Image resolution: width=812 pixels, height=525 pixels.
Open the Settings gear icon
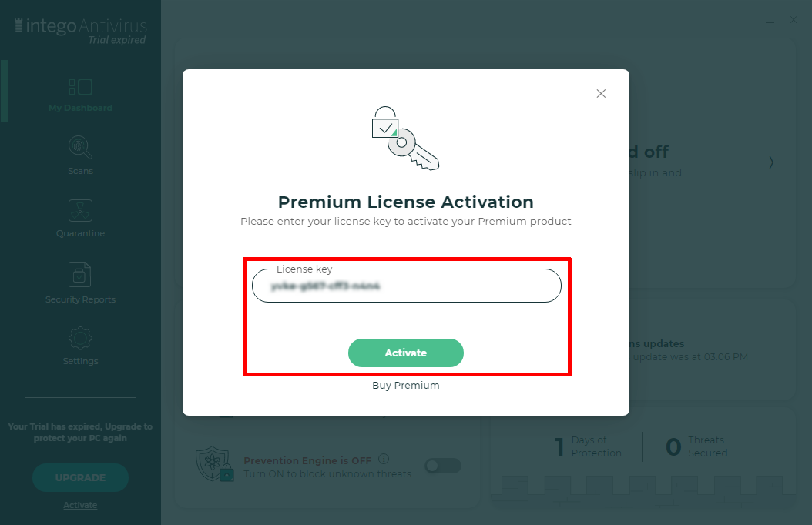[x=80, y=337]
